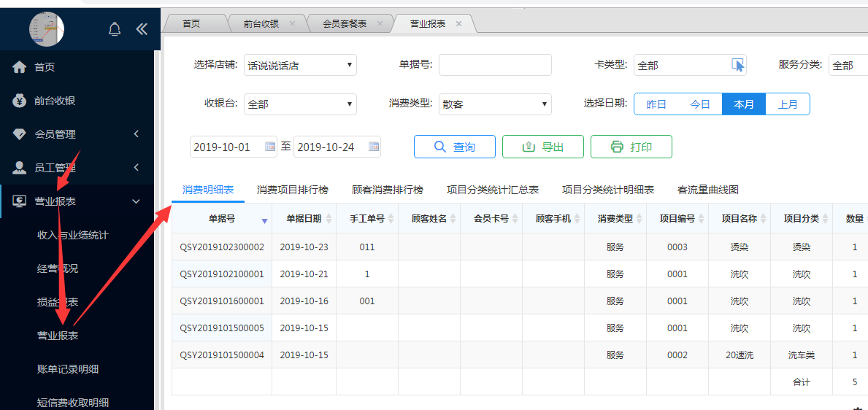Image resolution: width=868 pixels, height=410 pixels.
Task: Select 上月 date range
Action: [x=788, y=104]
